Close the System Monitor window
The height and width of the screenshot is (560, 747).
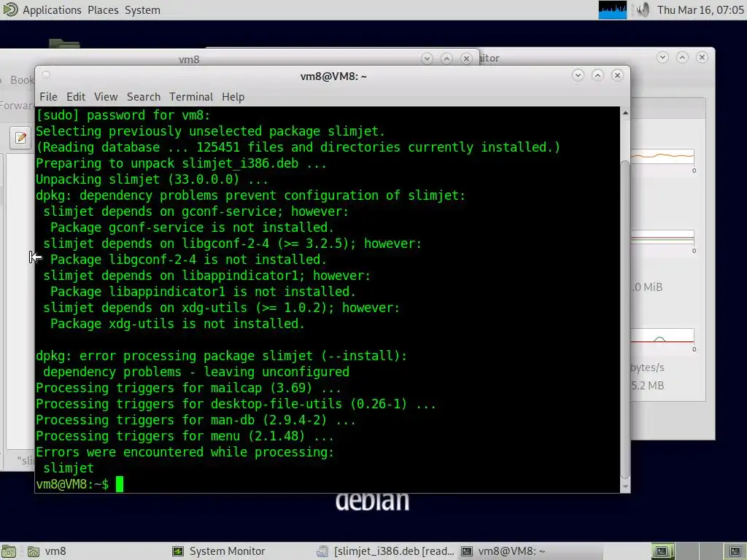(x=702, y=58)
